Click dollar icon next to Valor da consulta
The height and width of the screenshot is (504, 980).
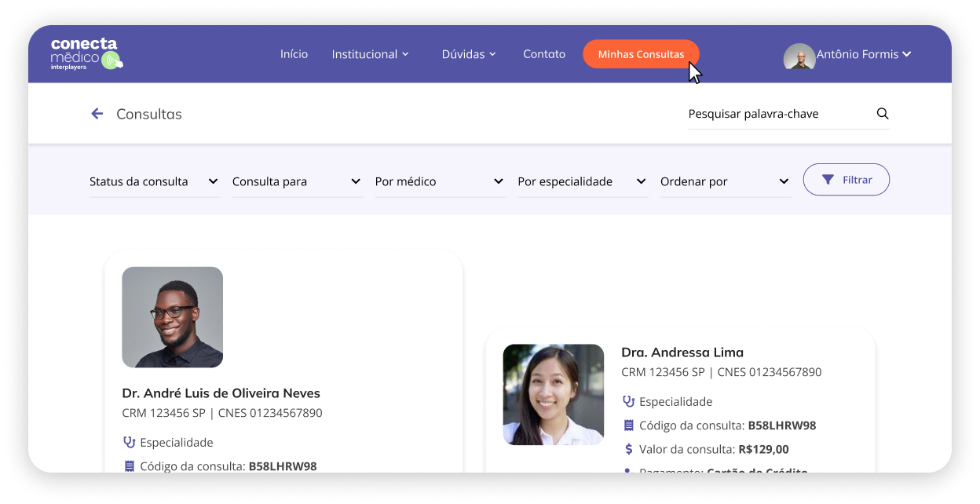click(x=628, y=450)
